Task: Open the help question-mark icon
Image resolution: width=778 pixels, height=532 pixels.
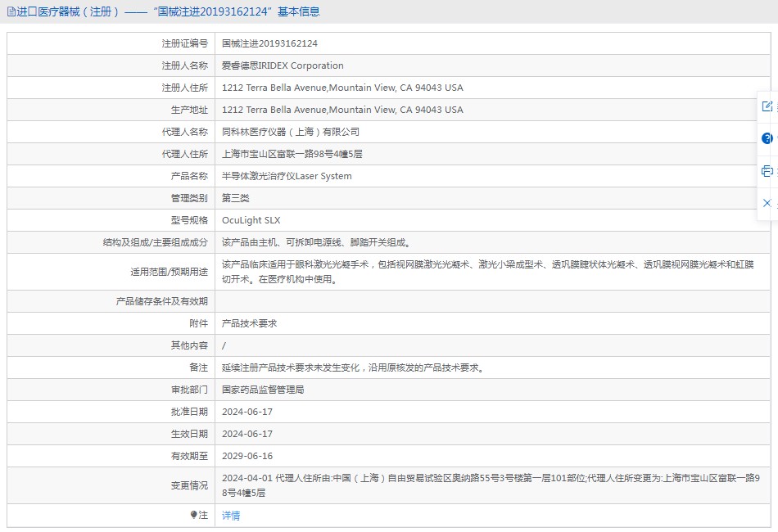Action: click(767, 138)
